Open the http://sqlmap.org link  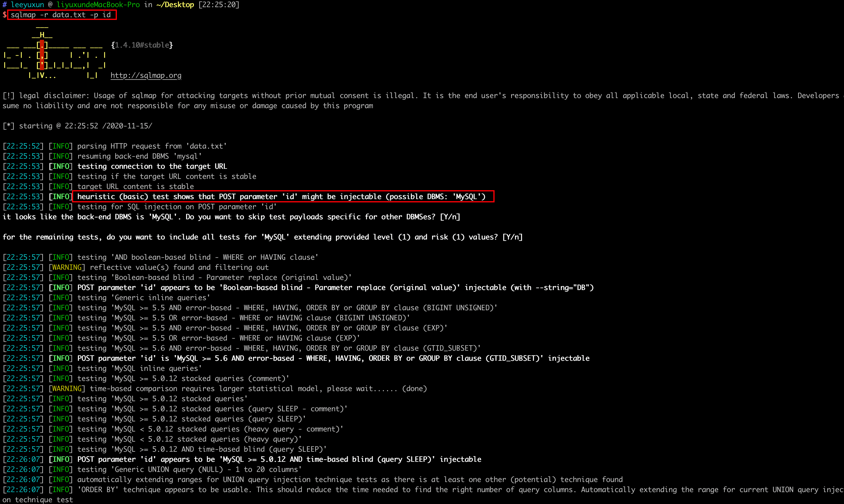(x=146, y=75)
